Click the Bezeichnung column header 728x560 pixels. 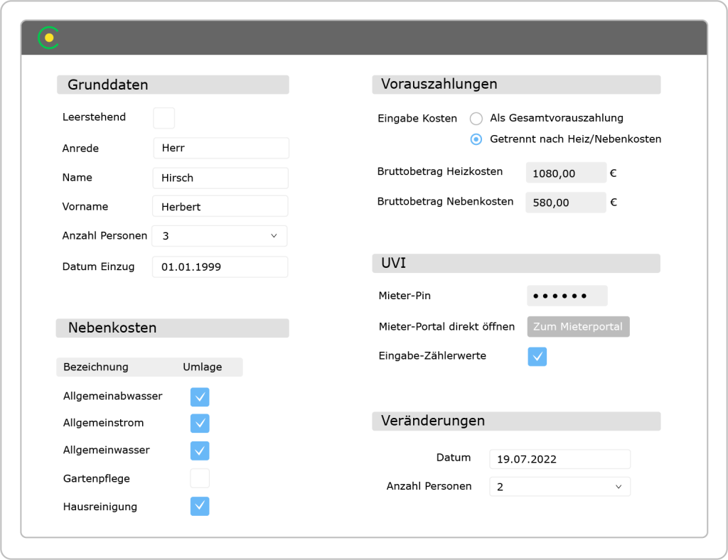[x=96, y=367]
